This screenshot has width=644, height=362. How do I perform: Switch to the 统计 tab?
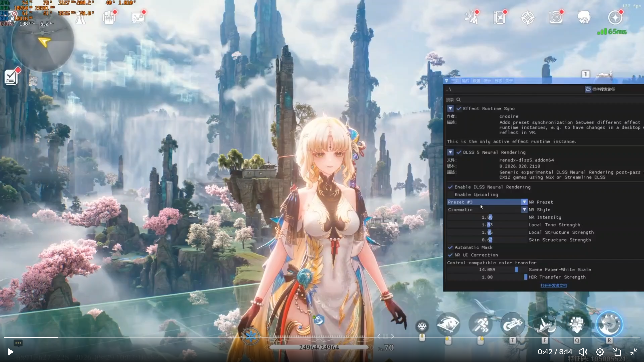pyautogui.click(x=487, y=81)
